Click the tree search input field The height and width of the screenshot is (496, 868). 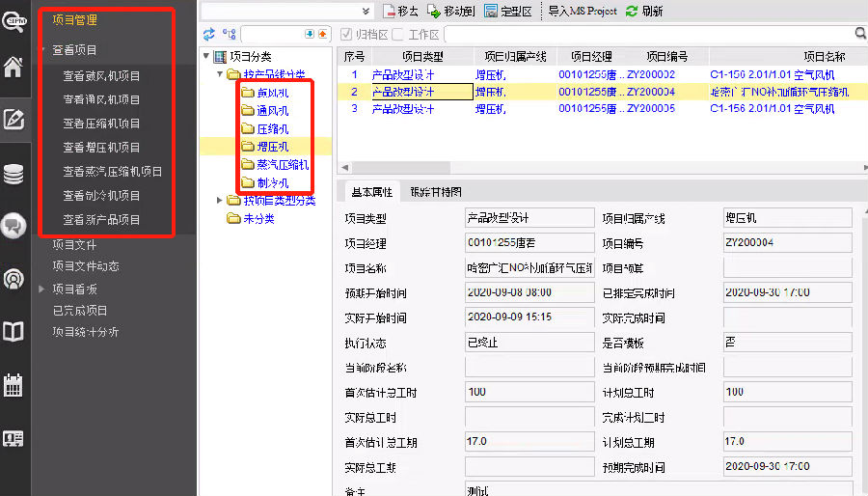[272, 35]
